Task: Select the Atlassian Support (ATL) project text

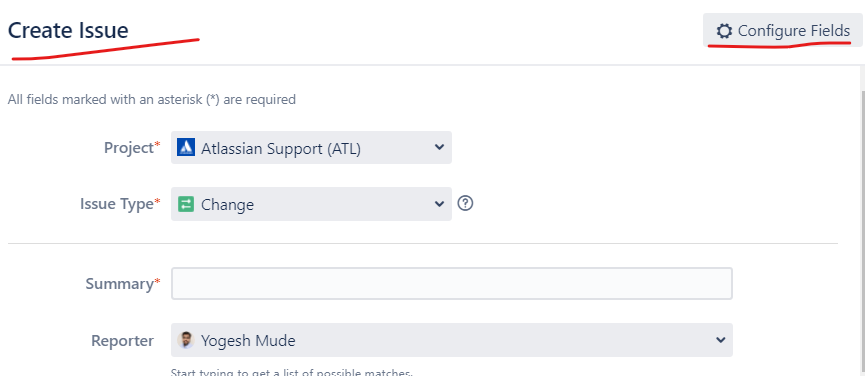Action: (281, 148)
